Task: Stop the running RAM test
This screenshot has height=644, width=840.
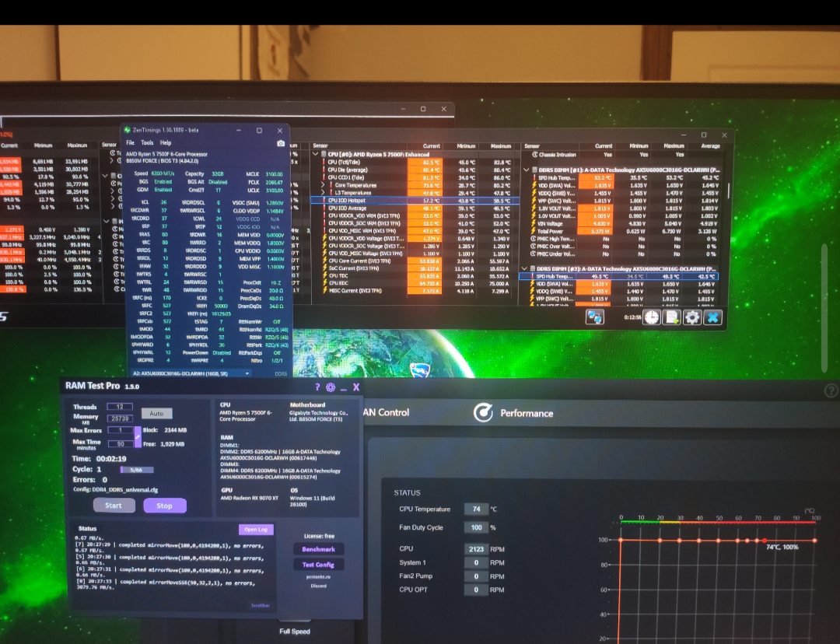Action: click(x=164, y=506)
